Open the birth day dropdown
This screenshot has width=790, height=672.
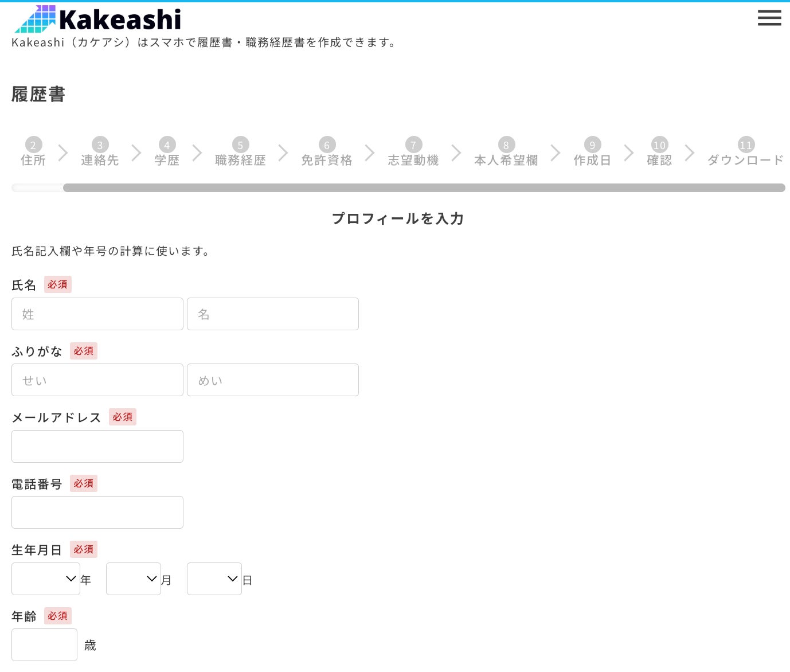tap(214, 579)
